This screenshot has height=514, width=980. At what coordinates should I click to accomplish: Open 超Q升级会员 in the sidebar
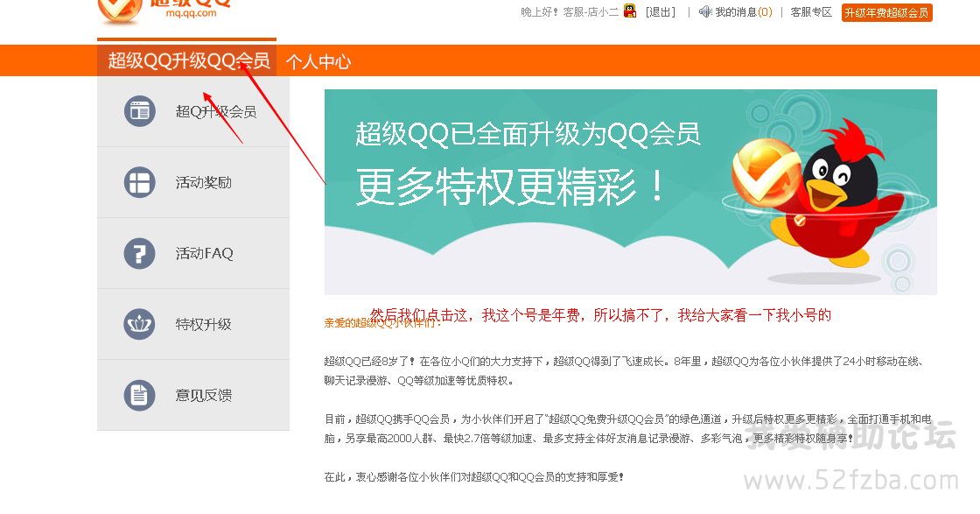193,111
